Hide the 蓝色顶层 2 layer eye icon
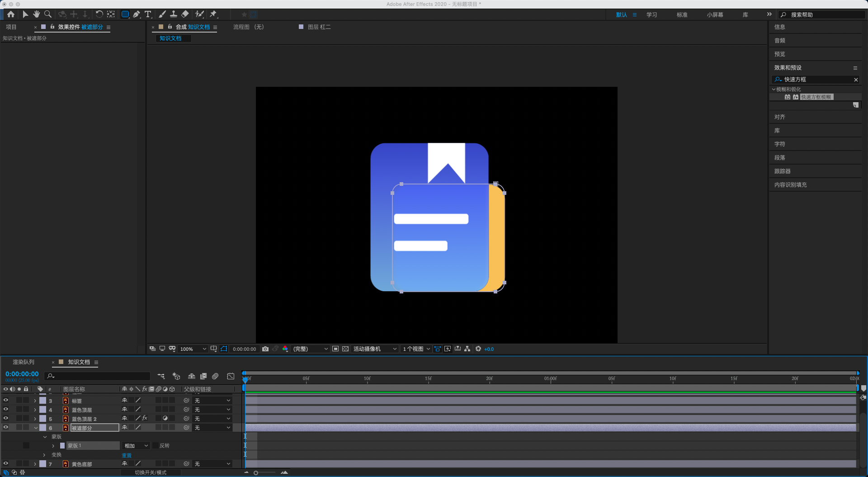The image size is (868, 477). click(6, 419)
